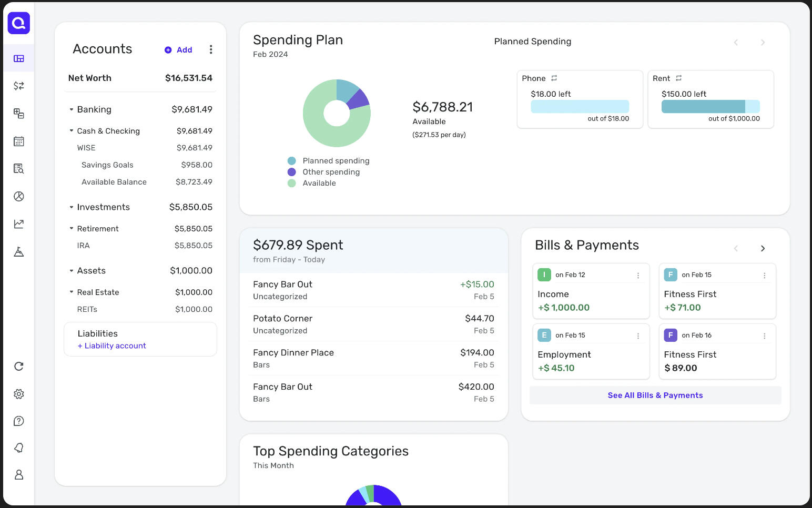The width and height of the screenshot is (812, 508).
Task: Open the Investments trends chart icon
Action: coord(18,223)
